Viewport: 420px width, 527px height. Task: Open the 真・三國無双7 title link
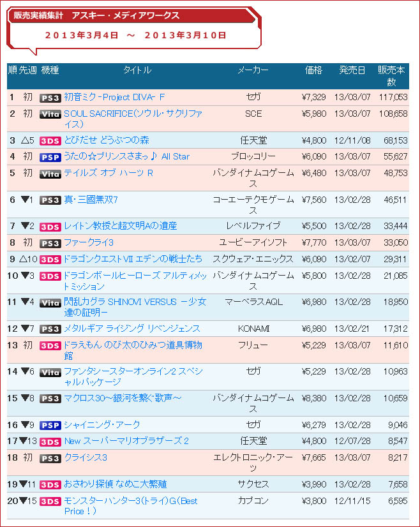(x=91, y=200)
